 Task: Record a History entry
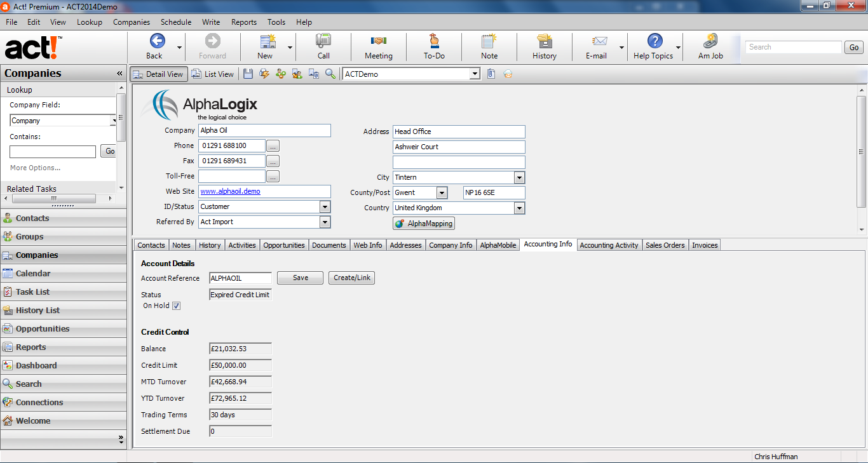tap(545, 46)
